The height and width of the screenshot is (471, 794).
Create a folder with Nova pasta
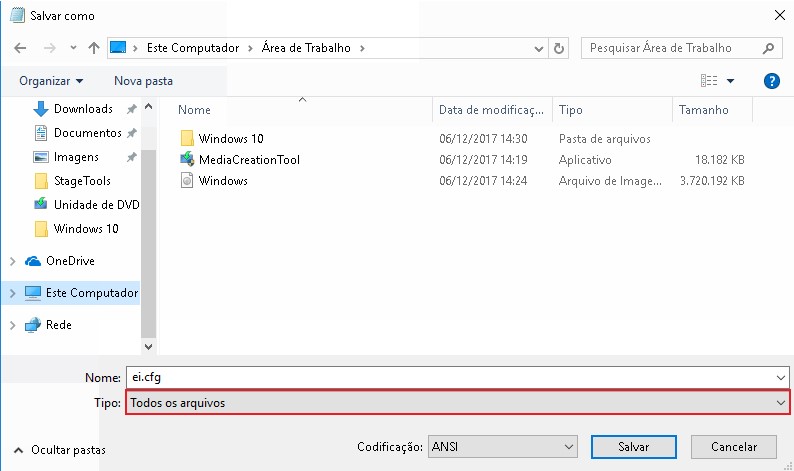[143, 81]
